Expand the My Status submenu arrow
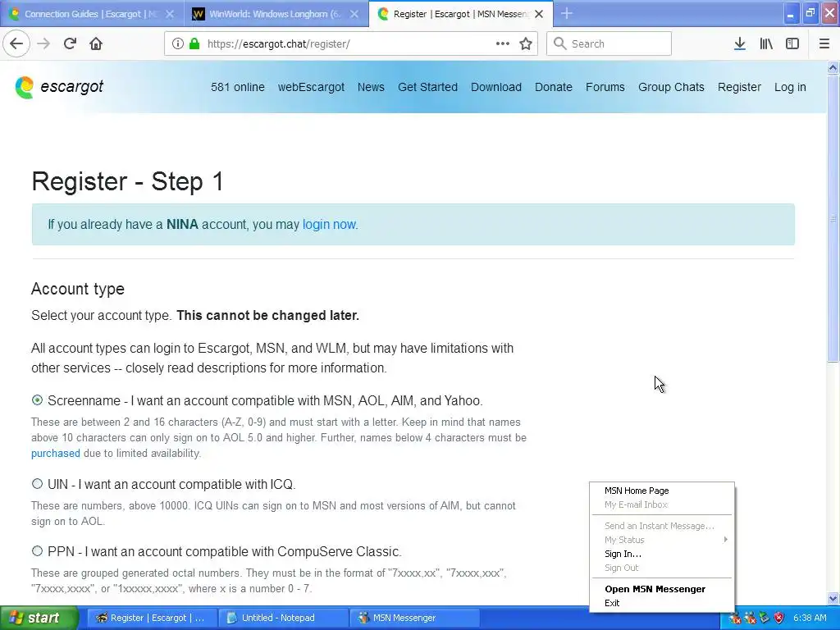 [725, 540]
